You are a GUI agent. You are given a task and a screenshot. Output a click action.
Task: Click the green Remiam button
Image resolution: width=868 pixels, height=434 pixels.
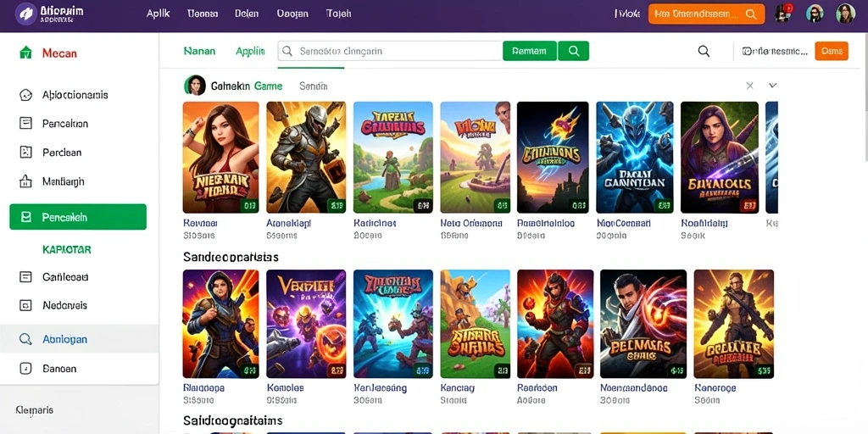point(530,51)
